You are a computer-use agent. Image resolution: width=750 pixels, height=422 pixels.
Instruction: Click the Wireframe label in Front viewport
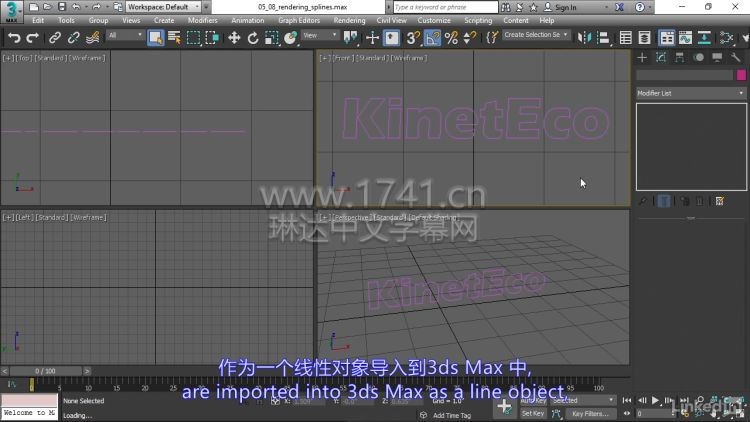(x=408, y=58)
